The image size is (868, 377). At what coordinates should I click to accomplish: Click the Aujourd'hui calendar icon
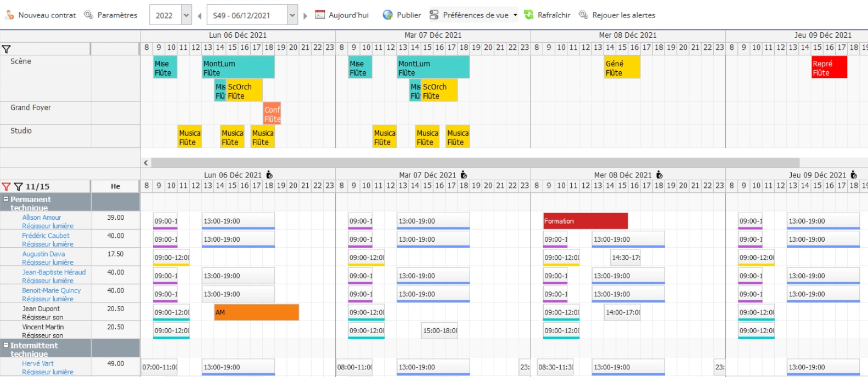coord(320,15)
